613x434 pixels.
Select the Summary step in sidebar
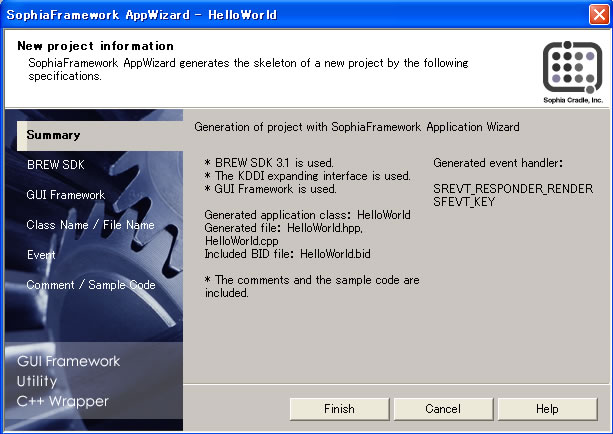point(100,135)
